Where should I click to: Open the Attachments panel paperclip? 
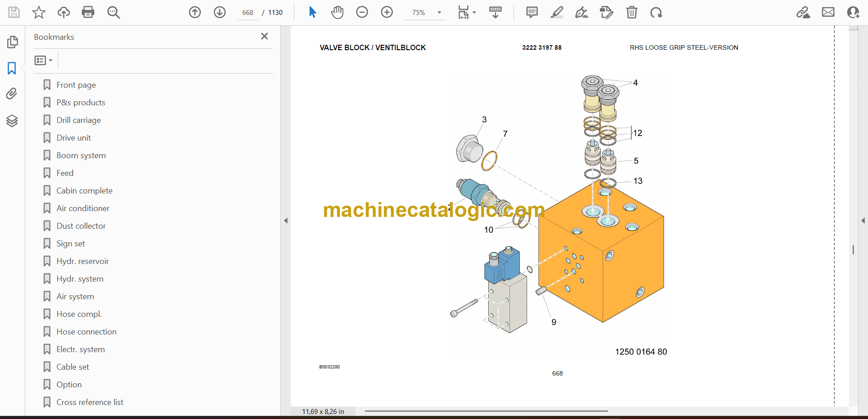pyautogui.click(x=12, y=94)
